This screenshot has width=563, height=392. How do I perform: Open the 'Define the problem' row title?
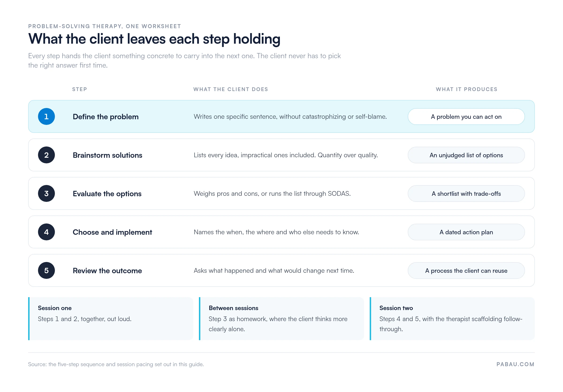coord(106,117)
